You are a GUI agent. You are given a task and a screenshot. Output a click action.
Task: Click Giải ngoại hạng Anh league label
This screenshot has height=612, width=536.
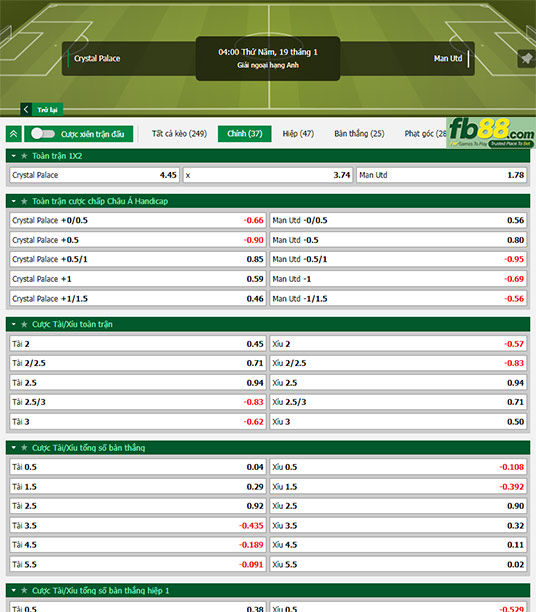point(268,65)
